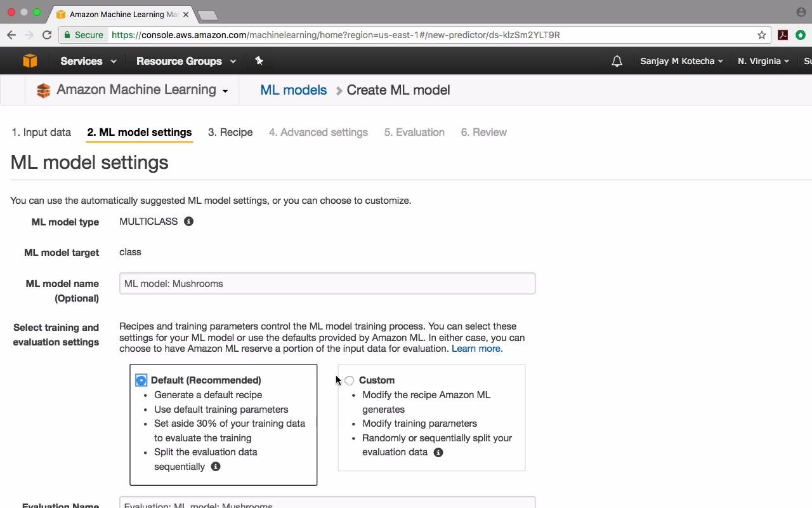The image size is (812, 508).
Task: Show info about MULTICLASS model type
Action: 188,222
